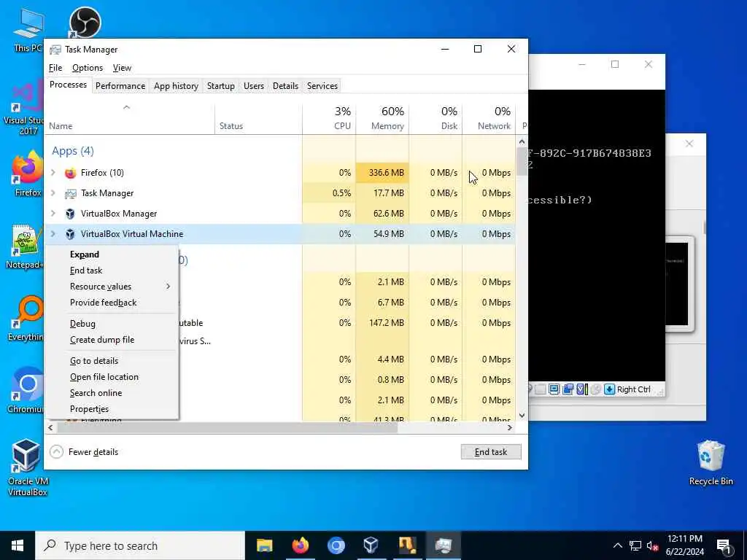Click the VirtualBox Manager process icon
747x560 pixels.
(x=71, y=214)
